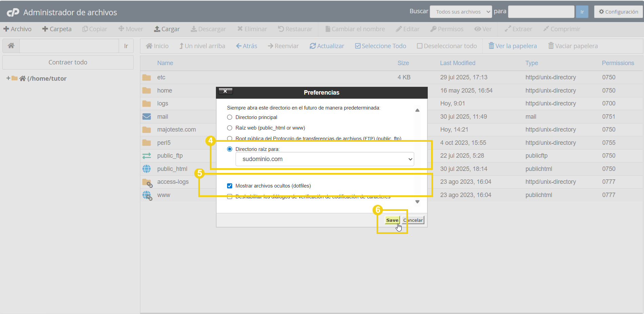This screenshot has width=644, height=314.
Task: Click the Ir button next to path field
Action: pos(126,46)
